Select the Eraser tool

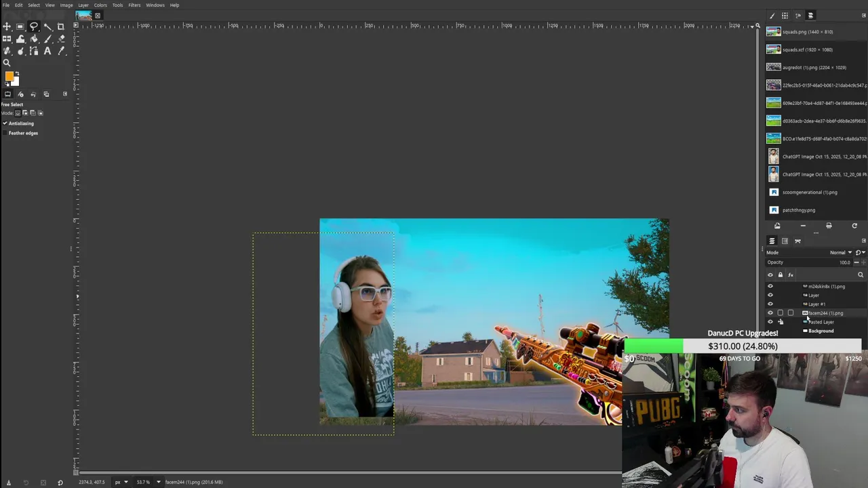(60, 39)
